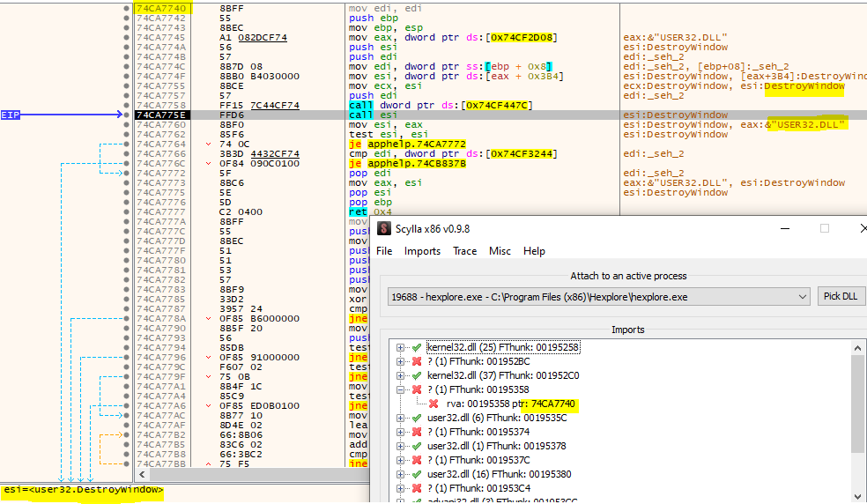Expand user32.dll (1) FThunk 00195378 node
867x504 pixels.
(x=400, y=446)
